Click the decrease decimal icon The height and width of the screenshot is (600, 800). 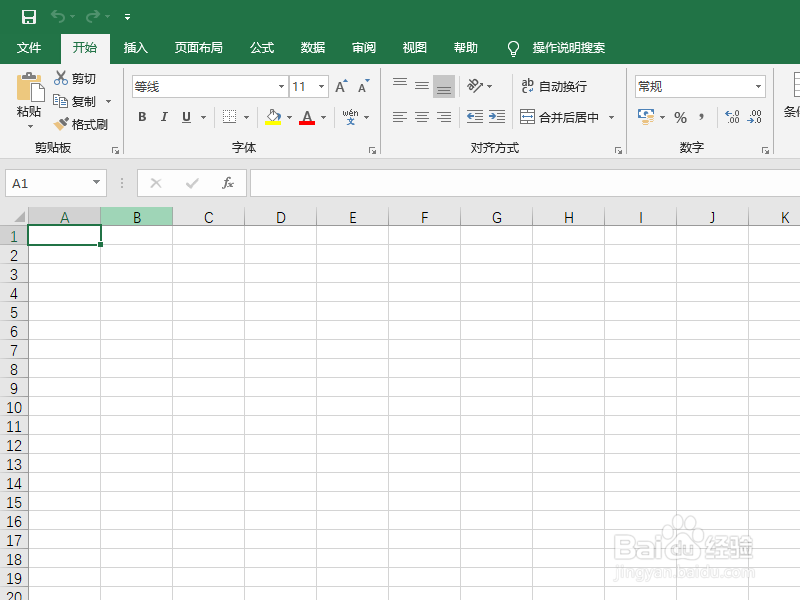click(x=754, y=117)
